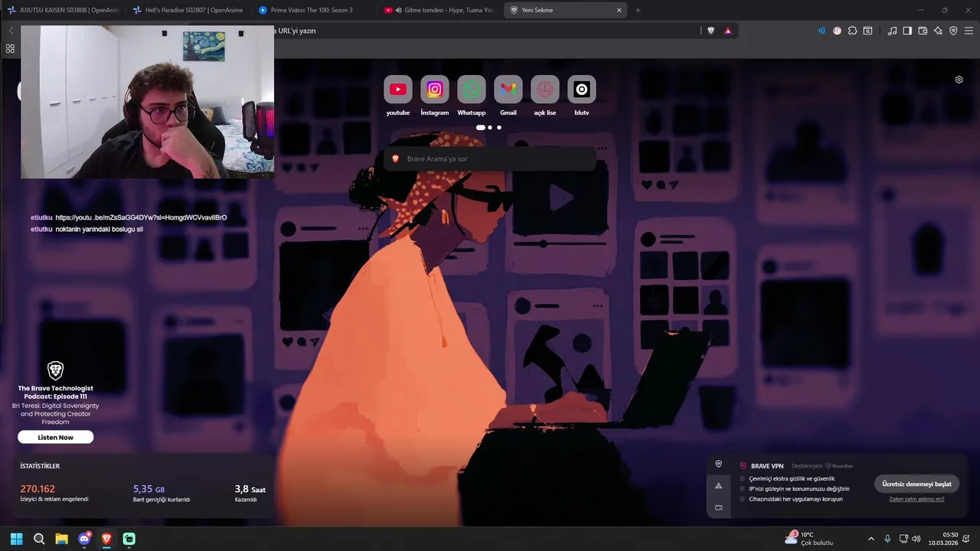The height and width of the screenshot is (551, 980).
Task: Close the Yeni Sekme tab
Action: click(x=619, y=10)
